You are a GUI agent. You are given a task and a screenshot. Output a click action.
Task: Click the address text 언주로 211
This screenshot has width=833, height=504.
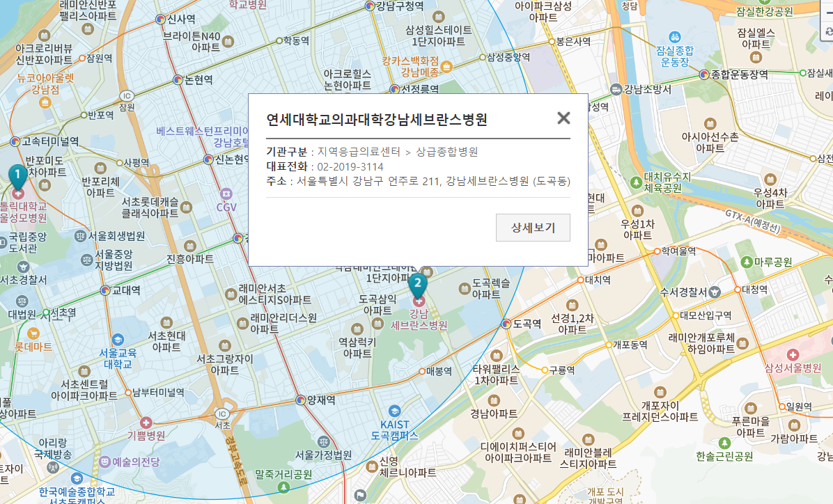[413, 181]
